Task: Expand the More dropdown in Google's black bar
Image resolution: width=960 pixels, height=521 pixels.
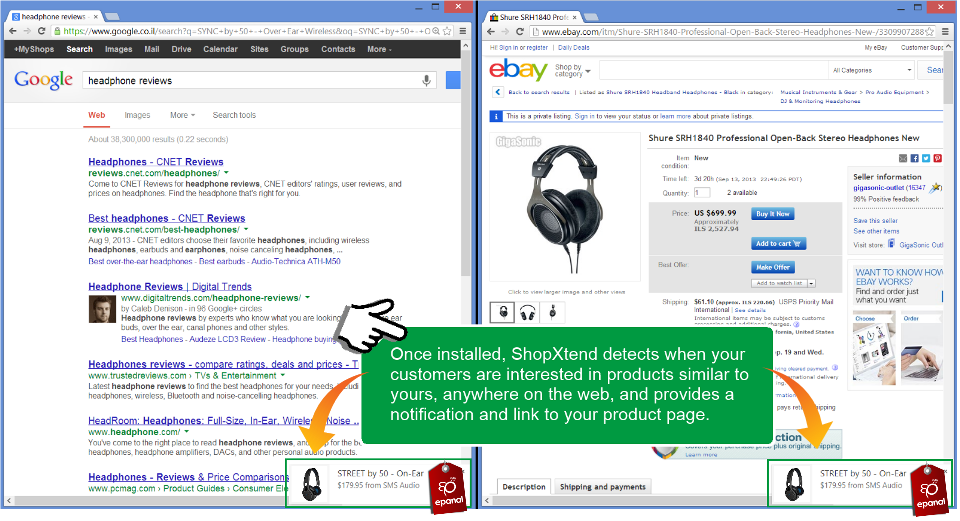Action: pyautogui.click(x=379, y=49)
